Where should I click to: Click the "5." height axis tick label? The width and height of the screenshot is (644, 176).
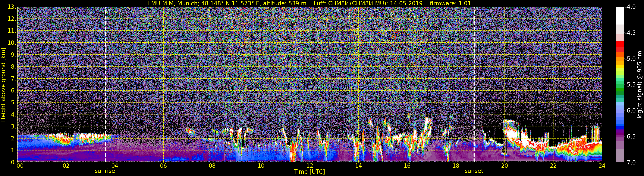(13, 103)
